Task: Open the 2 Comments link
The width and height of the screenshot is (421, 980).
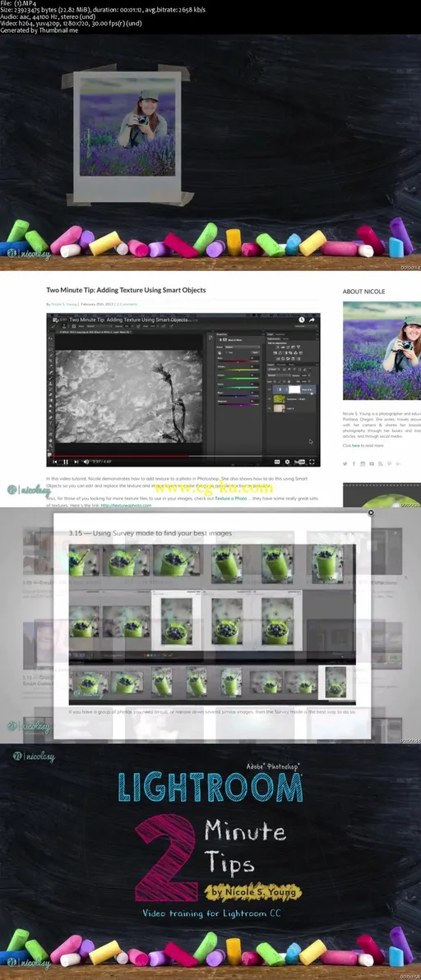Action: pos(127,305)
